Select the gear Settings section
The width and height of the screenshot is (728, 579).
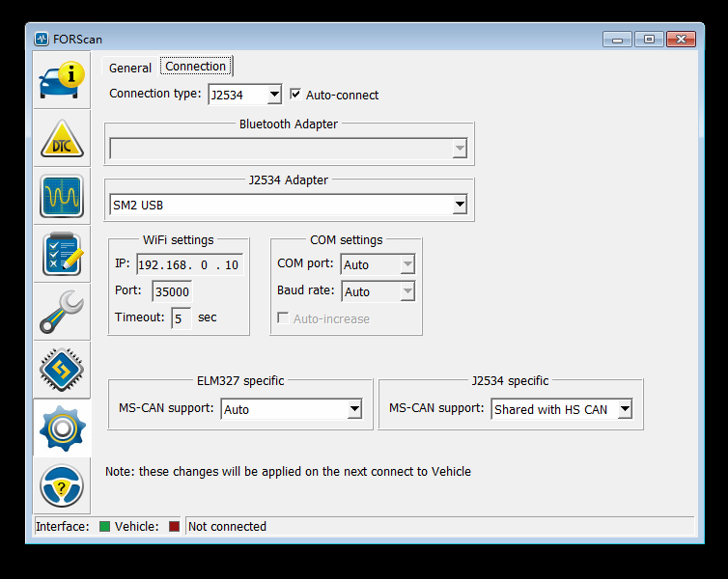(x=62, y=427)
